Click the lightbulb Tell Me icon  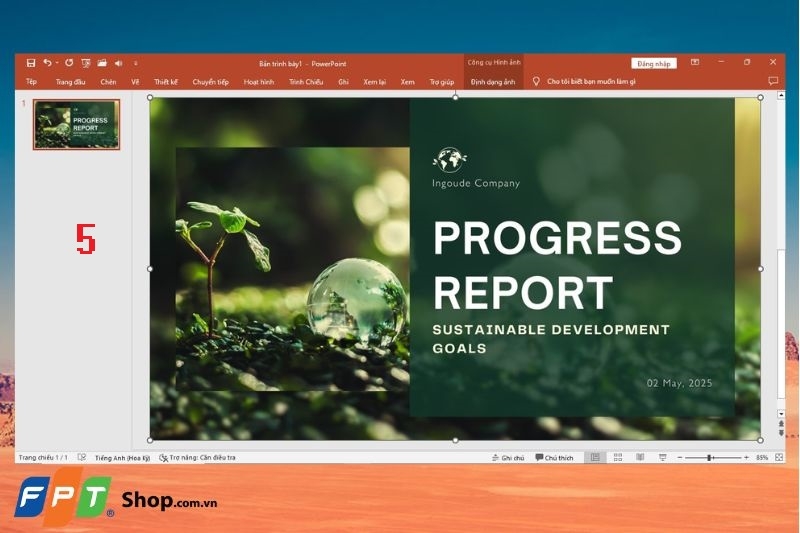point(536,81)
